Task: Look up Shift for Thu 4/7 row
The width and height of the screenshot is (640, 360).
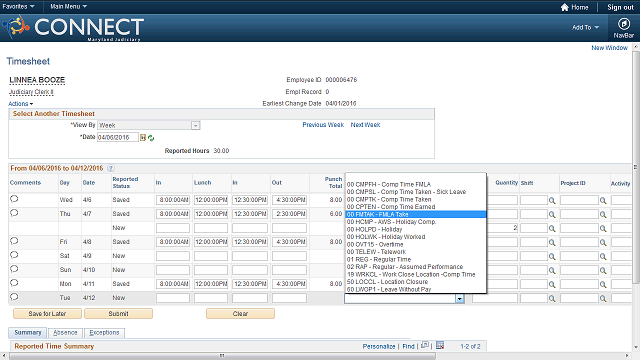Action: tap(552, 214)
